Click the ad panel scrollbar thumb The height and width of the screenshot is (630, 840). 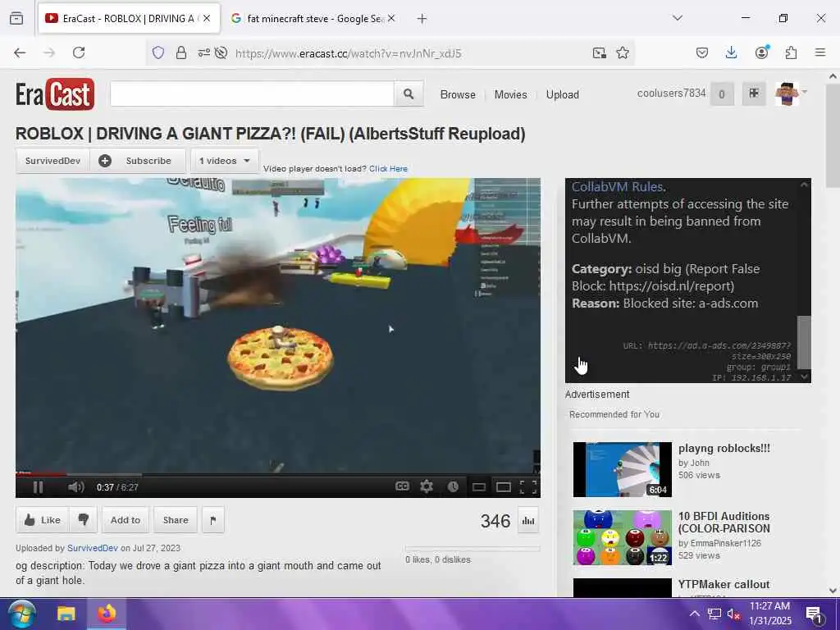[x=804, y=342]
